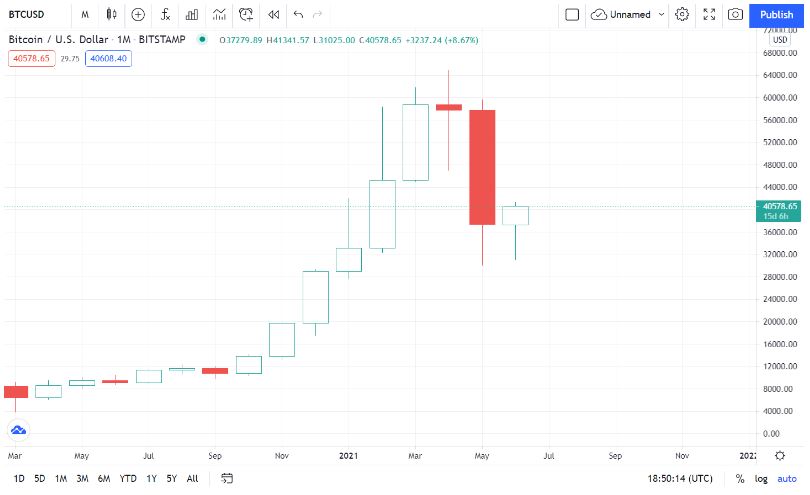Open the M time interval dropdown
This screenshot has width=810, height=495.
pyautogui.click(x=85, y=15)
